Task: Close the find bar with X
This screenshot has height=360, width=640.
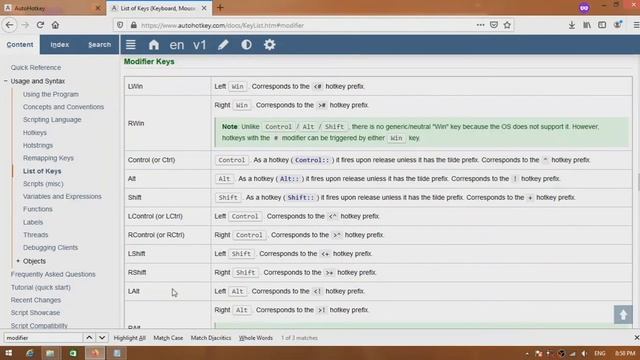Action: pos(636,338)
